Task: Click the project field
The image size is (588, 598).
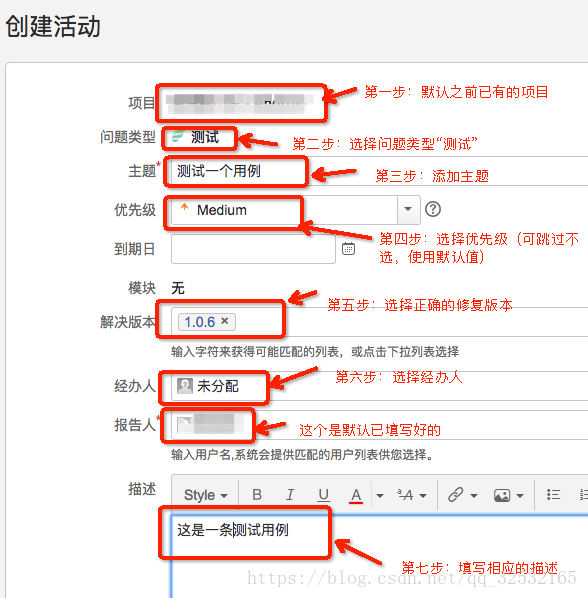Action: coord(241,103)
